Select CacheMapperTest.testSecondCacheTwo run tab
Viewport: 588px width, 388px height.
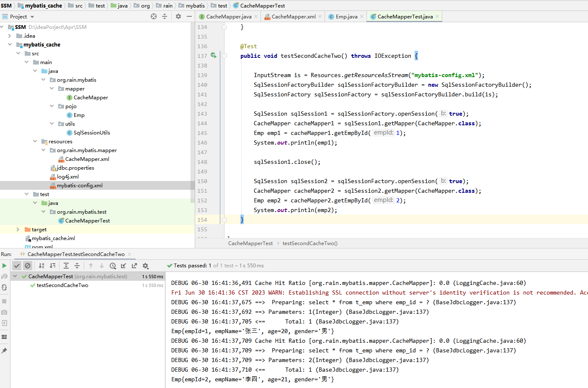76,254
